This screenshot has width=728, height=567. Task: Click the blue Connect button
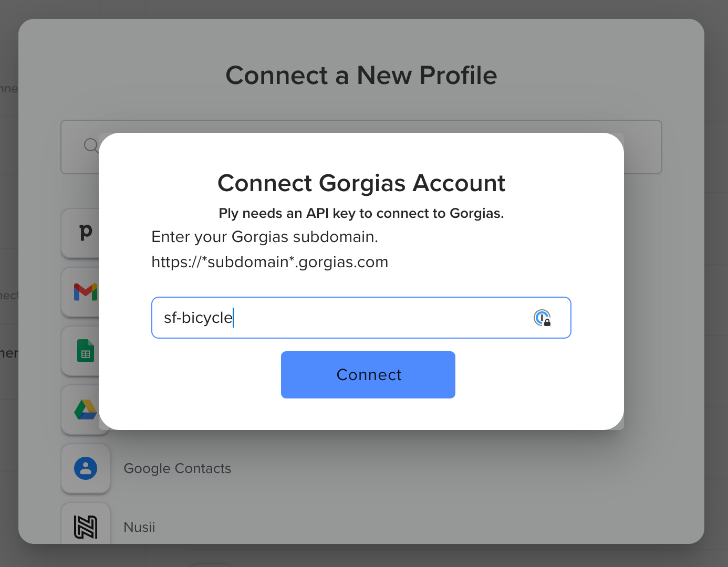tap(368, 375)
